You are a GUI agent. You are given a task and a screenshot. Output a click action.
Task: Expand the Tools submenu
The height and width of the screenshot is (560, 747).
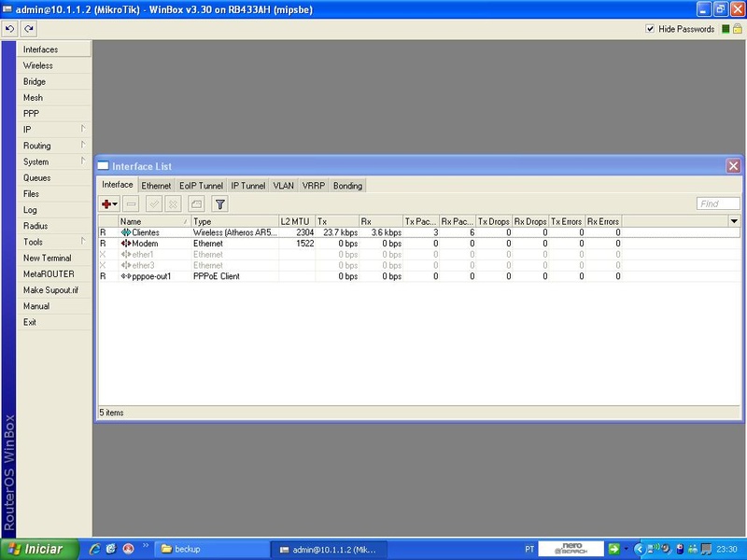click(x=83, y=242)
